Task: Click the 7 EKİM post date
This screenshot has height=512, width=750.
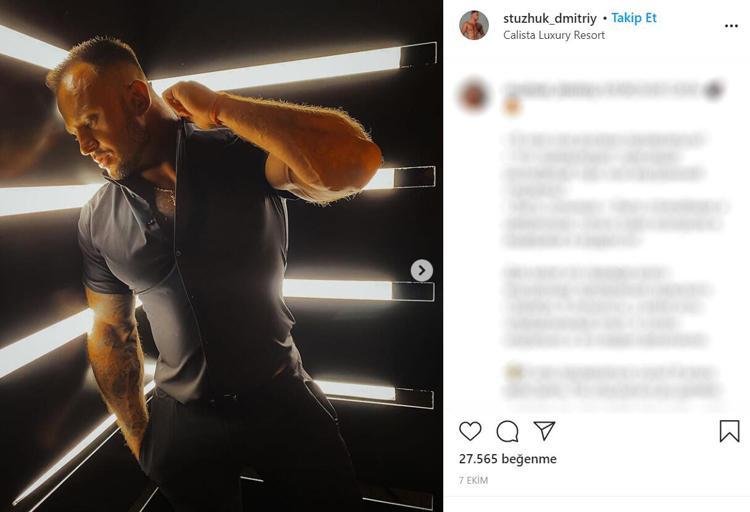Action: click(474, 480)
